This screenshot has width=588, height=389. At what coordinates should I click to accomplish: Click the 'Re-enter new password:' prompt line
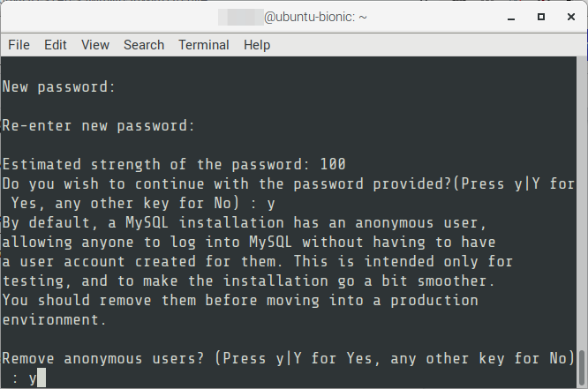point(99,126)
